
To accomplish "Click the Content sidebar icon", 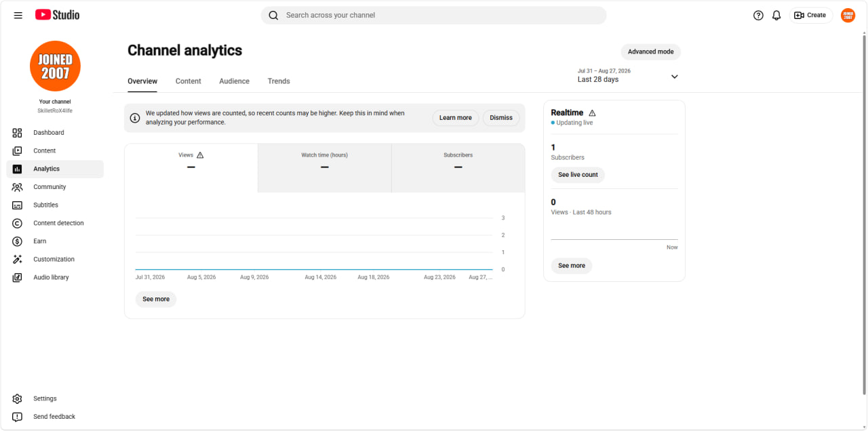I will point(18,150).
